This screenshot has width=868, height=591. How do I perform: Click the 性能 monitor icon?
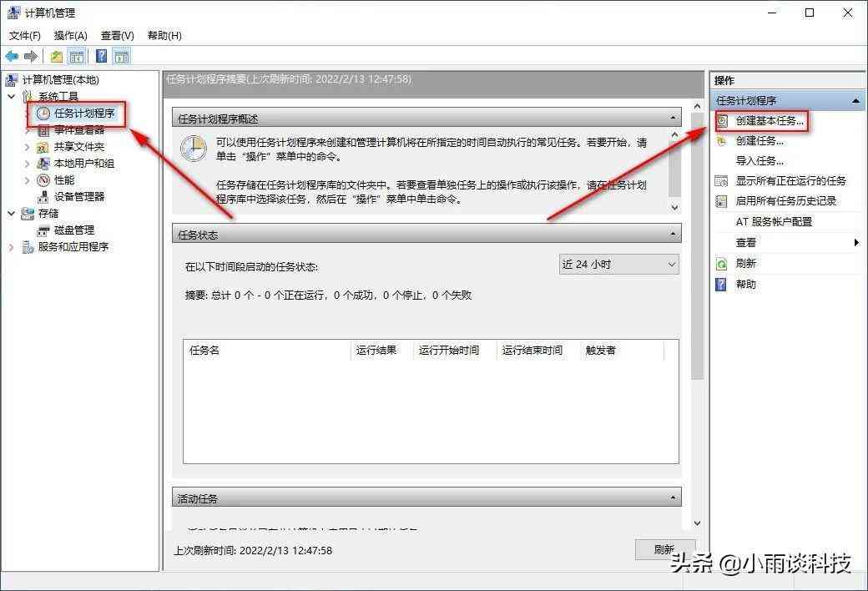(x=43, y=180)
